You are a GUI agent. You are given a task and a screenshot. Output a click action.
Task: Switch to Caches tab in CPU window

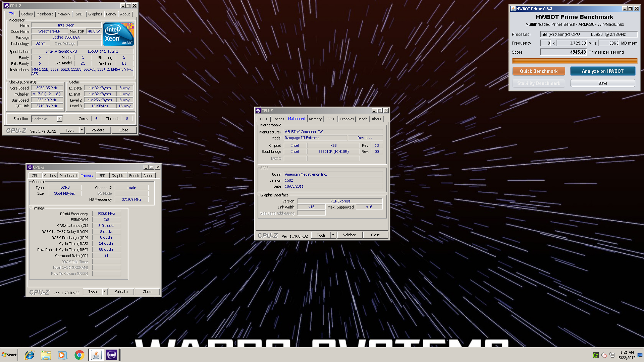tap(27, 14)
